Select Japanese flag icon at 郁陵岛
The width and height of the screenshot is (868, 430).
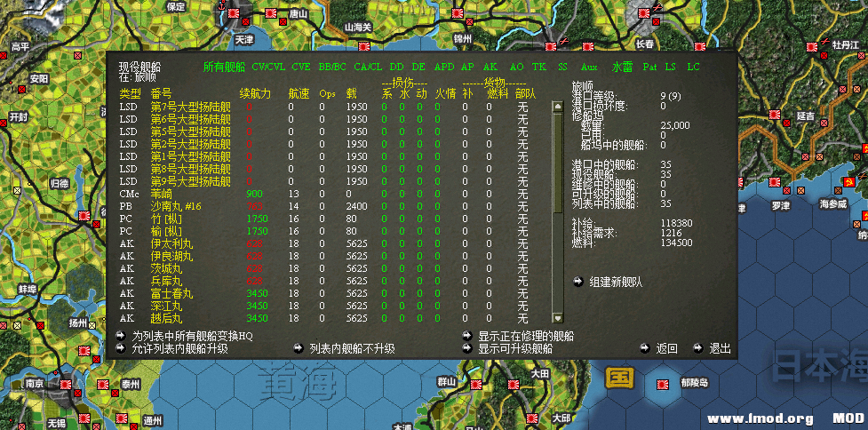[662, 384]
